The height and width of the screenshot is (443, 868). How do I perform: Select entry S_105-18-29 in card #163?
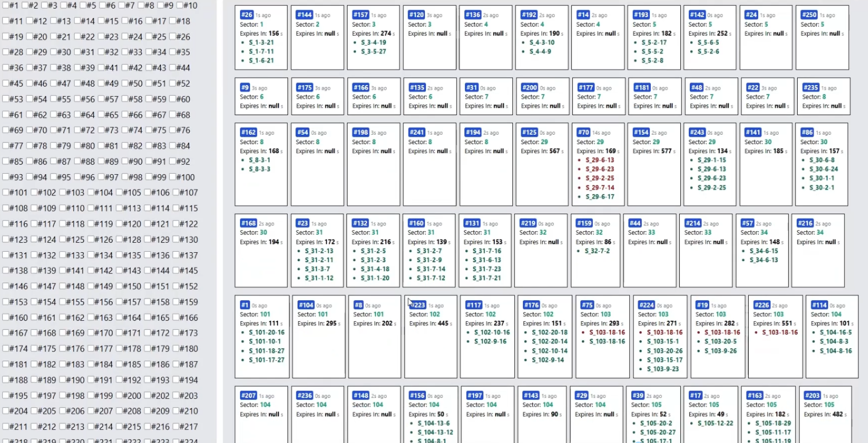[773, 423]
